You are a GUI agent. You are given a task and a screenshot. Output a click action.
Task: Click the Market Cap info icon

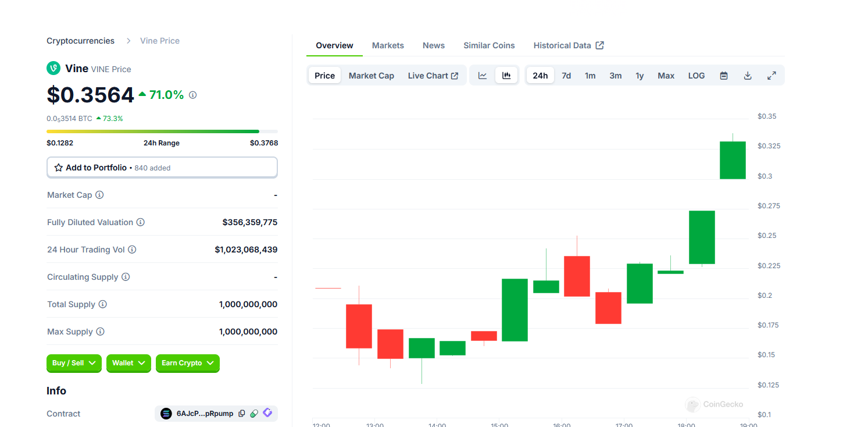click(x=99, y=195)
